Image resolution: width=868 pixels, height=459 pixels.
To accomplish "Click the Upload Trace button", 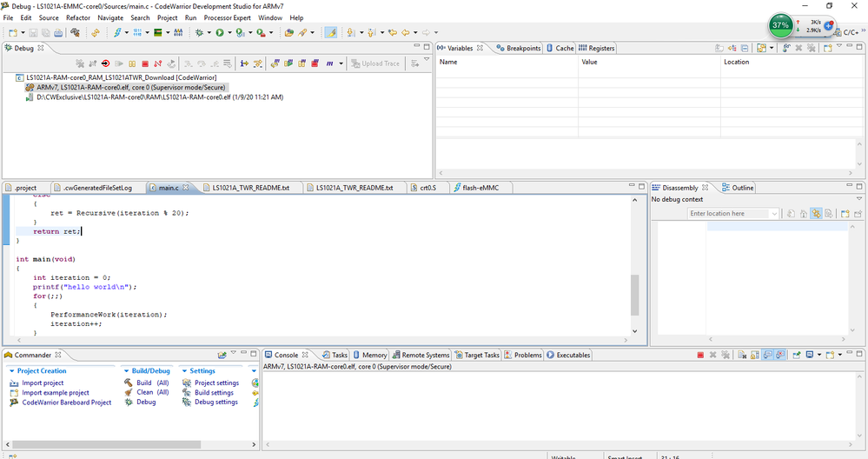I will click(x=375, y=63).
